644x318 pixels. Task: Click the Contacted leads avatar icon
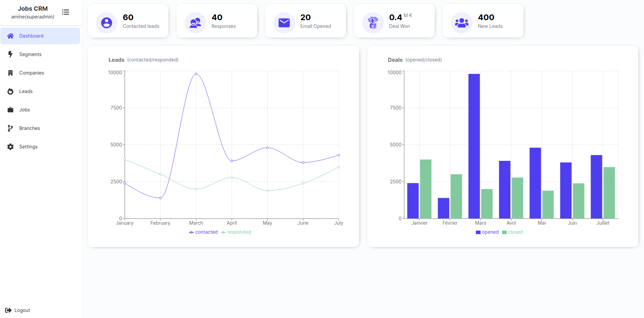(x=106, y=22)
